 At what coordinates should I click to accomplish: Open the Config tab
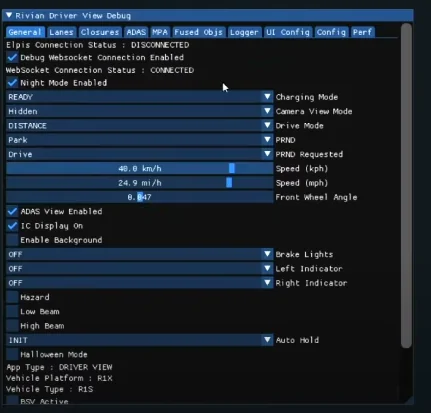(x=331, y=32)
